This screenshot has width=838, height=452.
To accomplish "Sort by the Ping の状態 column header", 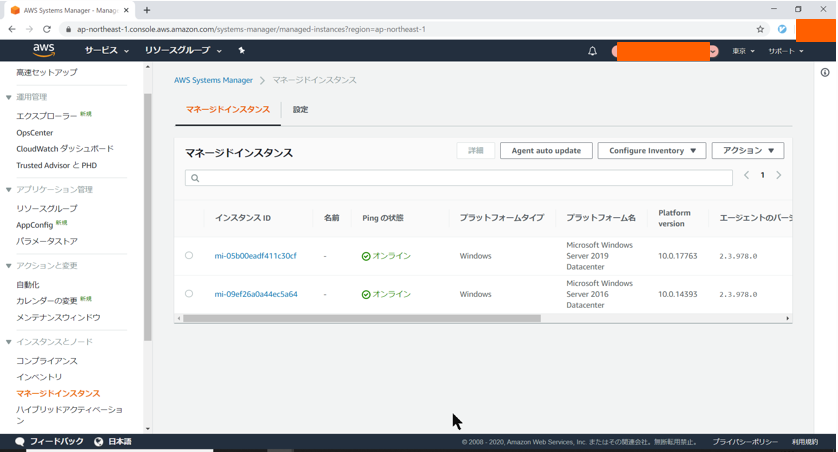I will click(383, 218).
